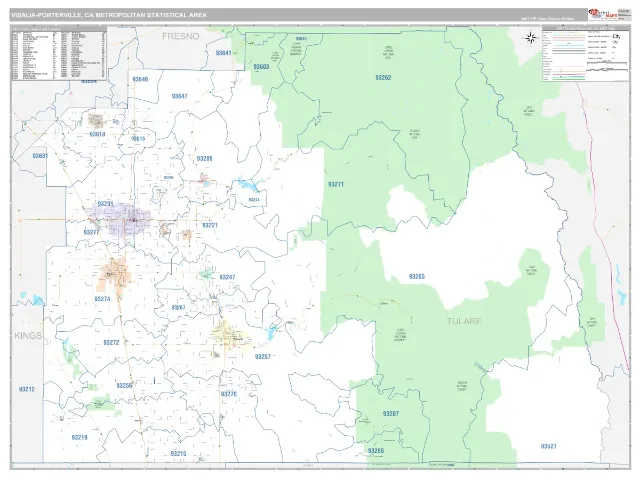Select ZIP code 93286 label
The width and height of the screenshot is (640, 480).
[204, 158]
